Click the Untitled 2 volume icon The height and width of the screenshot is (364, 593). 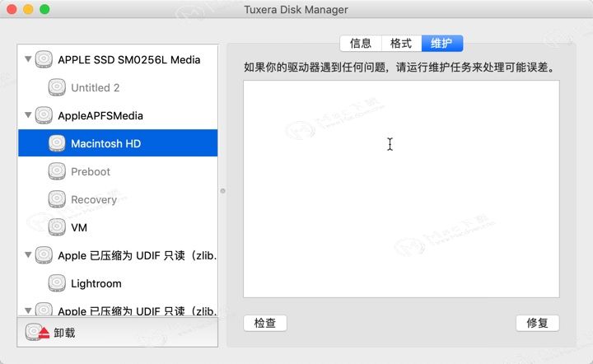(57, 87)
